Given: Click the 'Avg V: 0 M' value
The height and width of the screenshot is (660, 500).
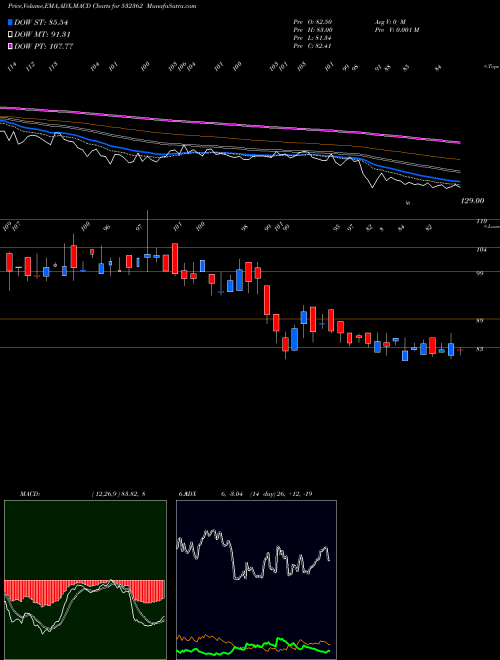Looking at the screenshot, I should [389, 21].
